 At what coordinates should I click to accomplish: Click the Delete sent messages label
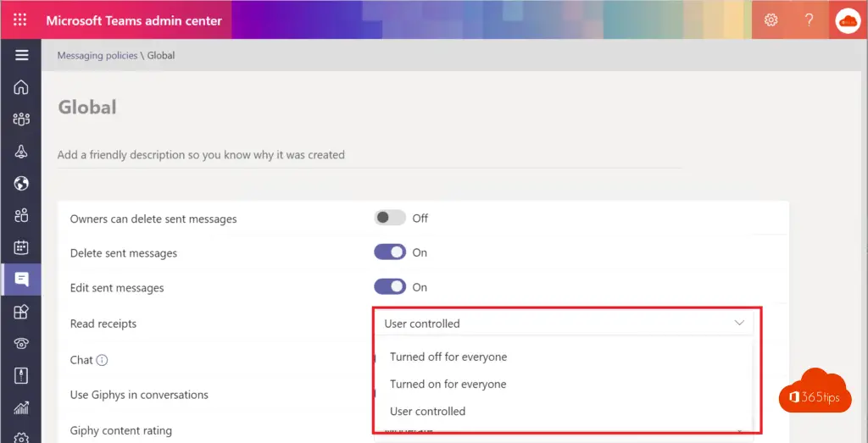pyautogui.click(x=124, y=253)
